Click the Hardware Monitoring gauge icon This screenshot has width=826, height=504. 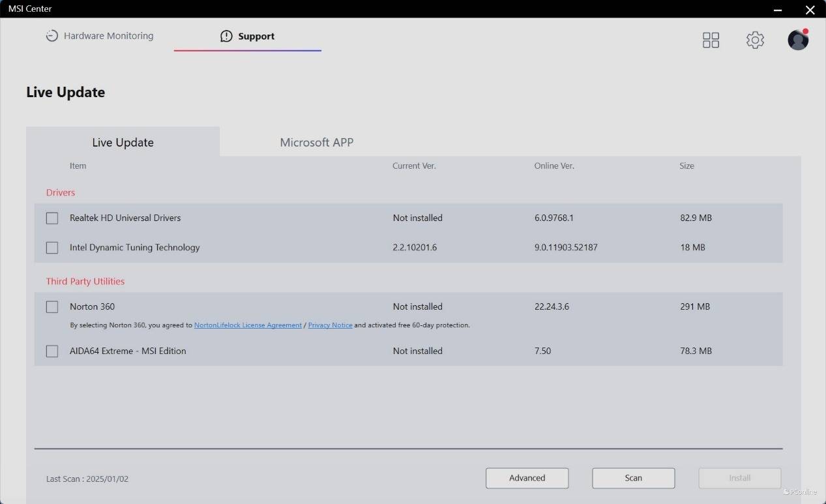click(x=52, y=36)
